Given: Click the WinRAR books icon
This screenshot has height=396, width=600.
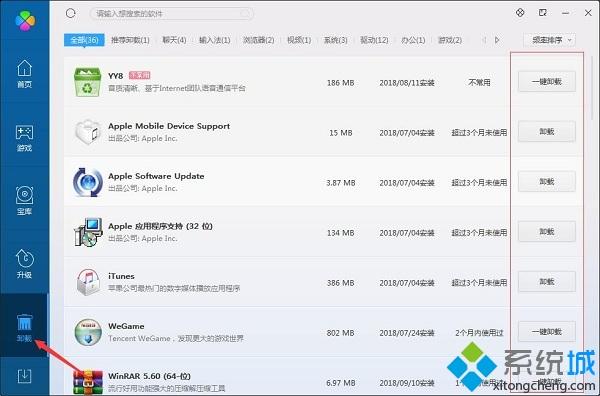Looking at the screenshot, I should (88, 382).
